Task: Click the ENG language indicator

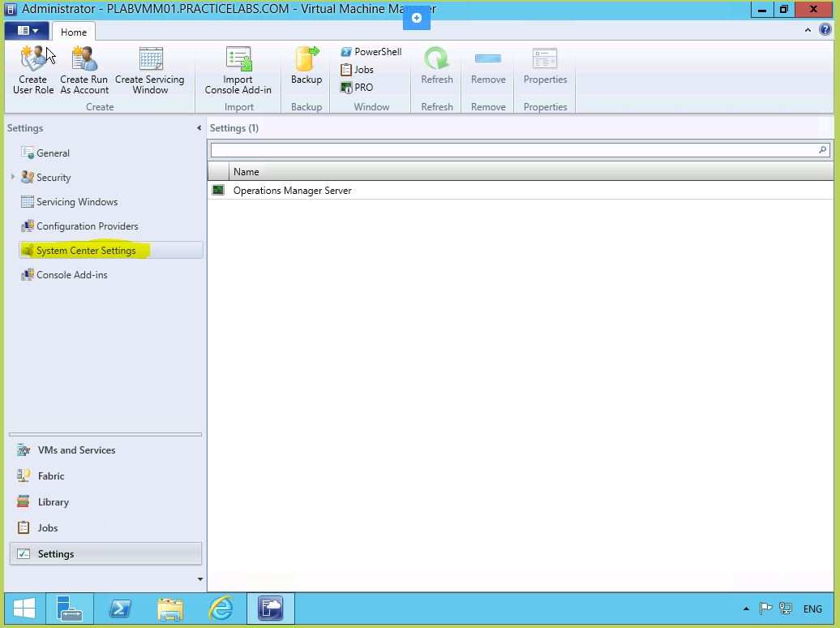Action: [x=812, y=609]
